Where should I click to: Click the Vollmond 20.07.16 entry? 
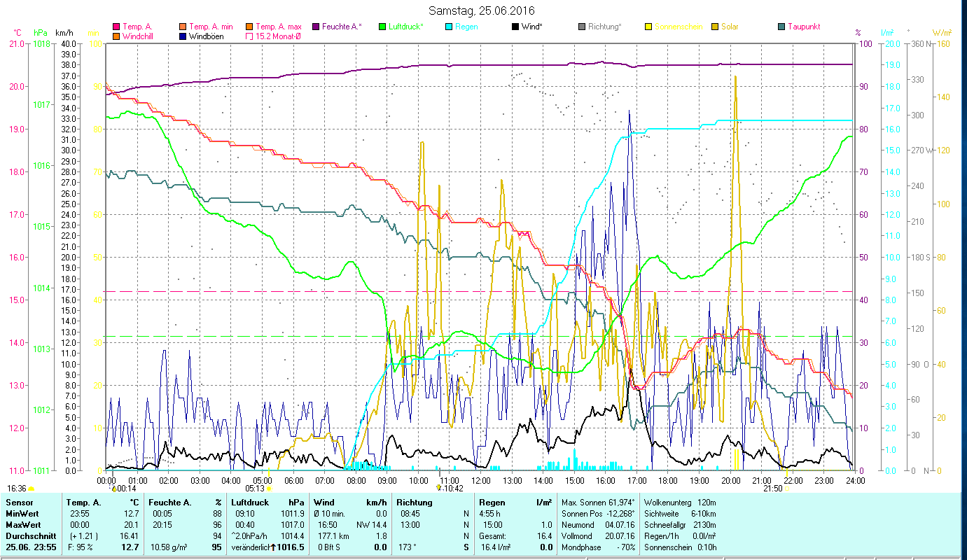click(599, 536)
